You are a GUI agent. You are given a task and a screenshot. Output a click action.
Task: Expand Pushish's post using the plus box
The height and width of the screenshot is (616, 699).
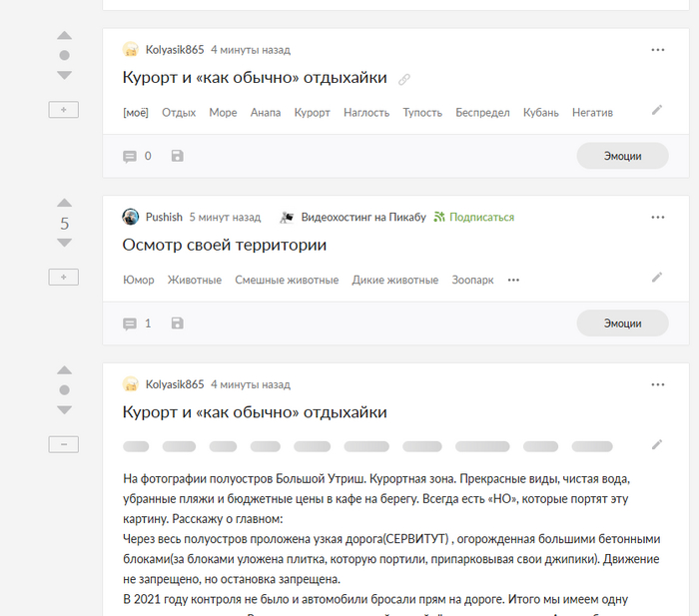64,278
